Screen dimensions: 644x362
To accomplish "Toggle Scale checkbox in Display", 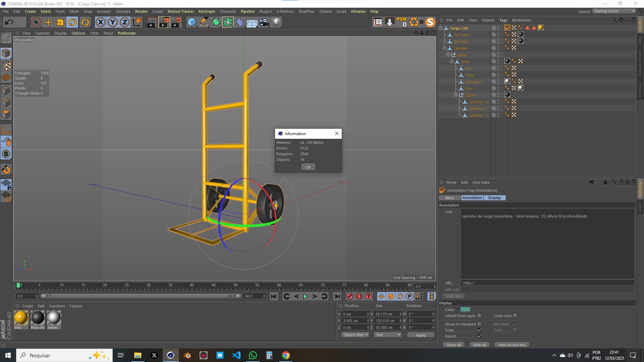I will [479, 330].
